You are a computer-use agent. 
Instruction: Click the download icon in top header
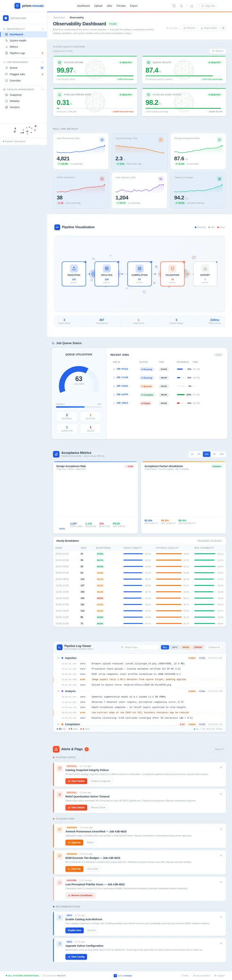click(x=192, y=6)
